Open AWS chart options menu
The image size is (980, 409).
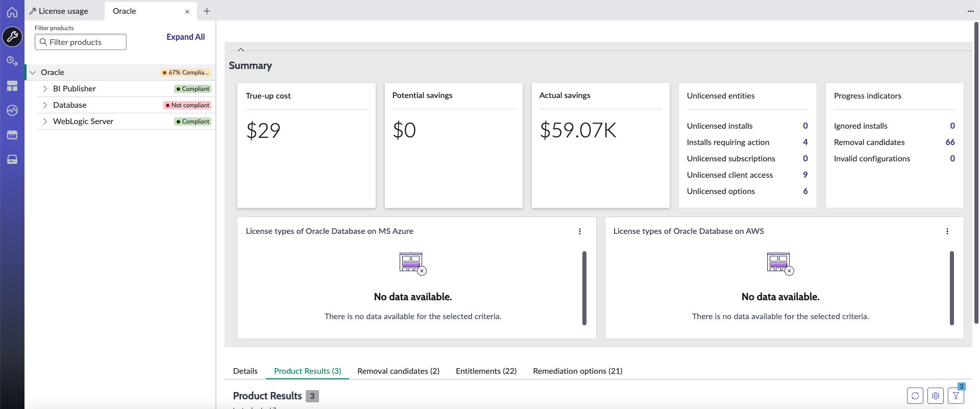click(x=947, y=231)
